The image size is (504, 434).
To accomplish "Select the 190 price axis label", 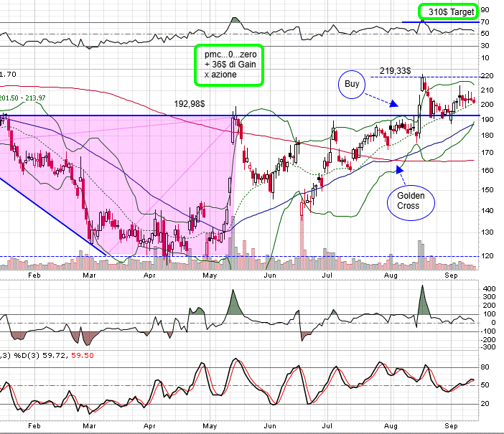I will coord(487,120).
